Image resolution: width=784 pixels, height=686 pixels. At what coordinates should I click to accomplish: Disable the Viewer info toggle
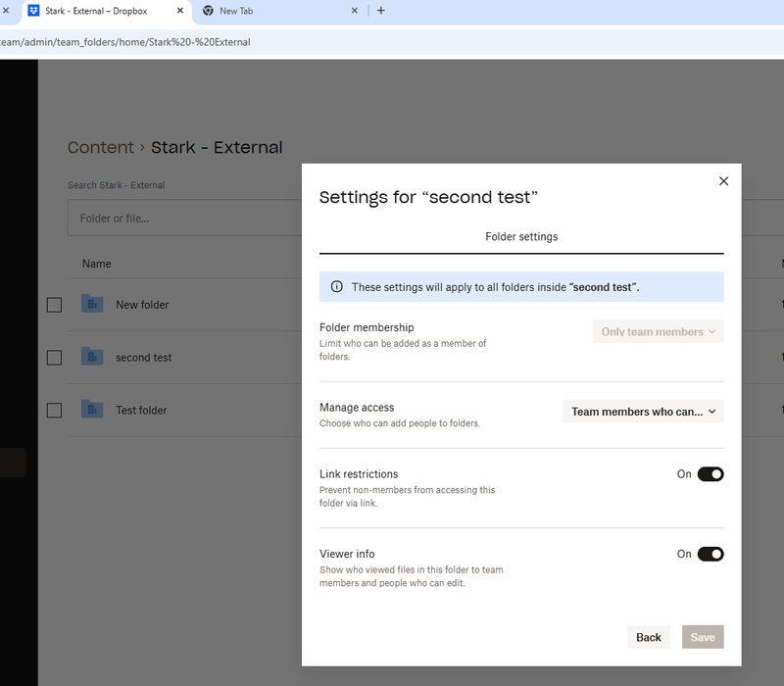point(710,554)
